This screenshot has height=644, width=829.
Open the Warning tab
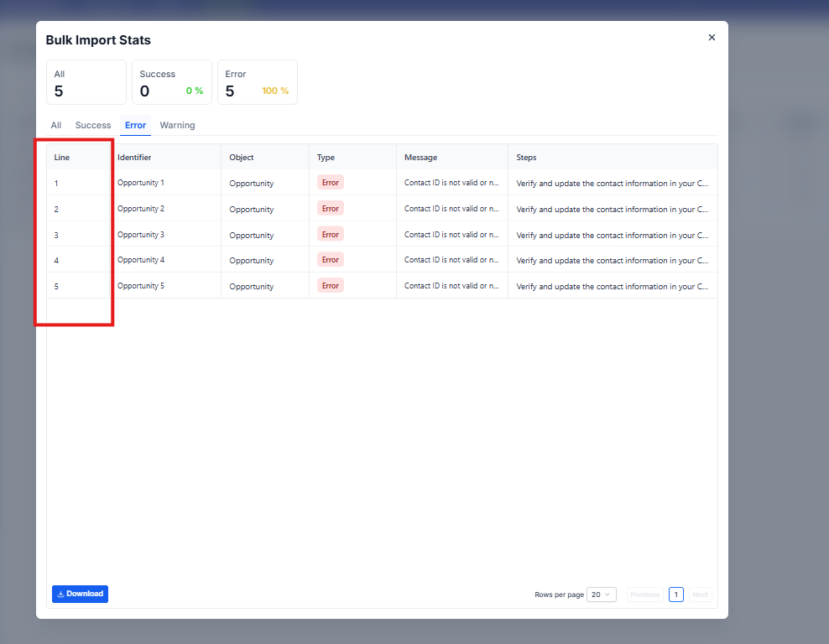pyautogui.click(x=177, y=125)
